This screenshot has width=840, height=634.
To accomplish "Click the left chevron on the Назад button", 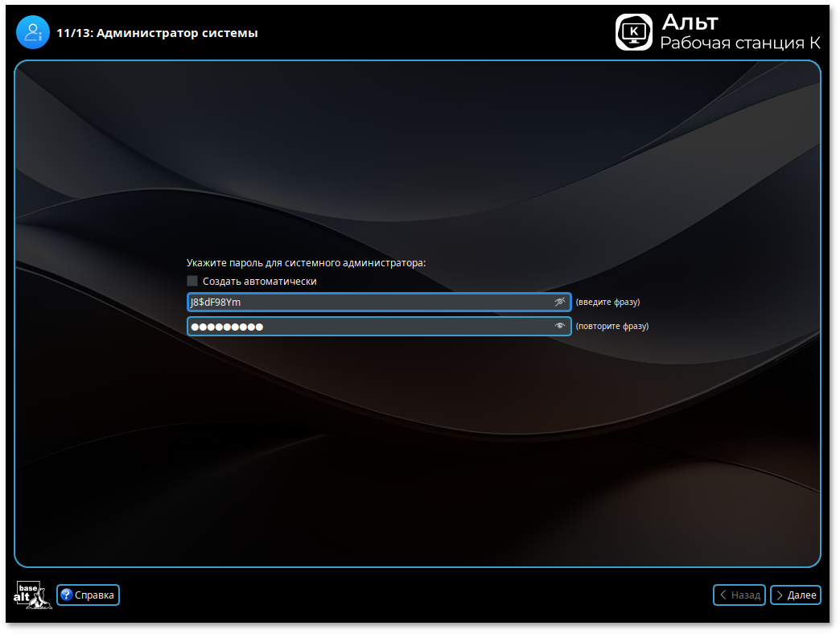I will click(723, 595).
